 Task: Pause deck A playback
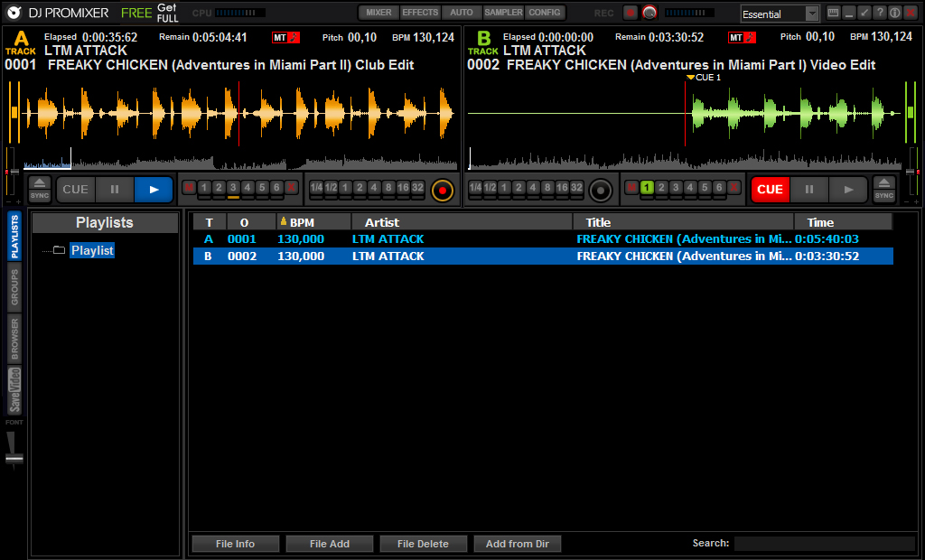[115, 190]
